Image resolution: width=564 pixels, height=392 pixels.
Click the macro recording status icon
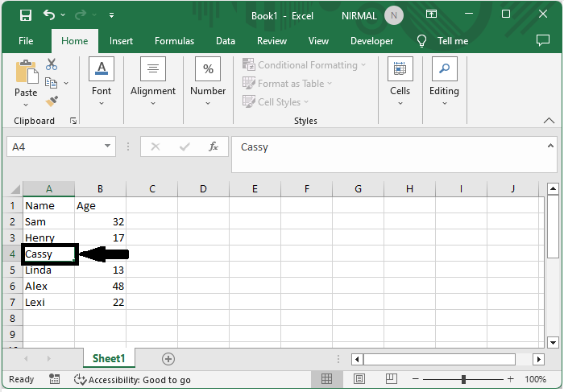point(54,379)
